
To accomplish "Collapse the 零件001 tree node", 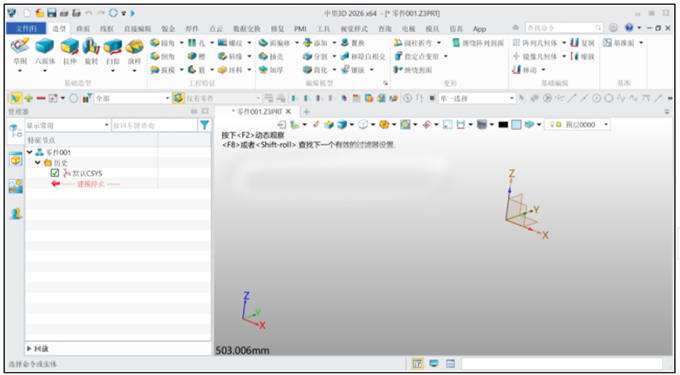I will (29, 152).
